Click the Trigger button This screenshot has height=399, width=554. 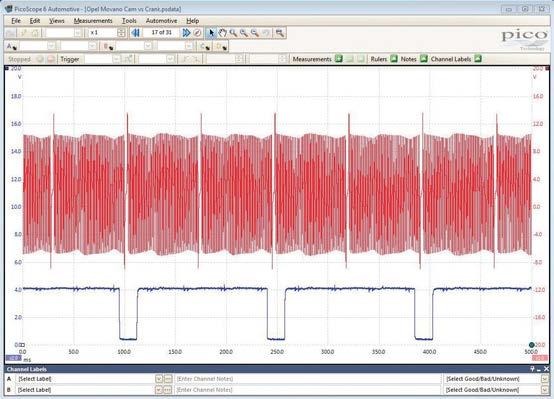(70, 59)
